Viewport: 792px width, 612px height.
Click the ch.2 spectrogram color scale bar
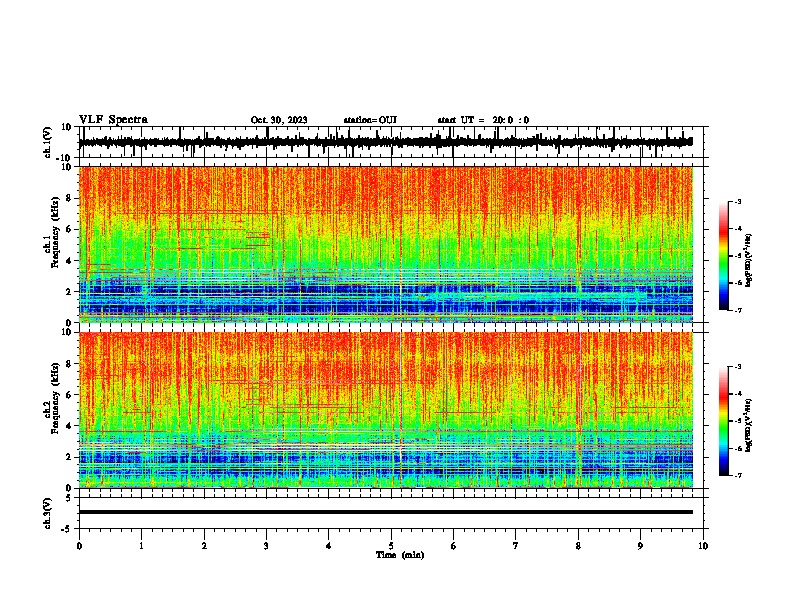[x=724, y=421]
